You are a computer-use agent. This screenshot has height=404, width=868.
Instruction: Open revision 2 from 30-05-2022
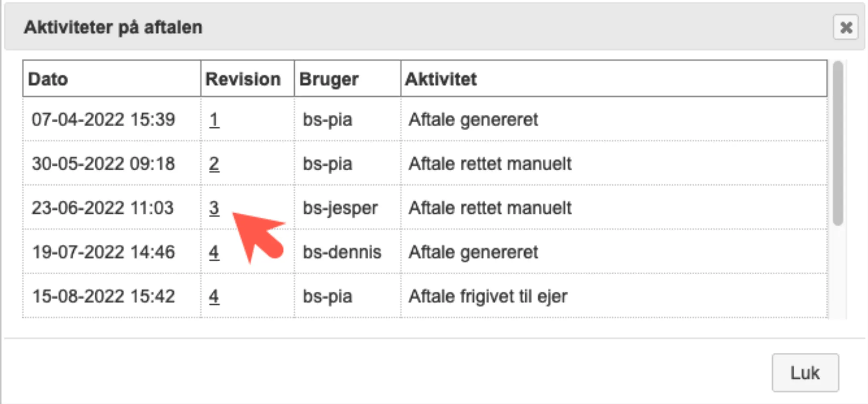click(x=214, y=164)
